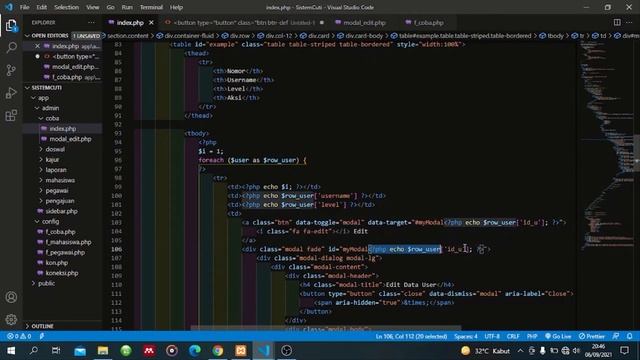Click the split editor icon
This screenshot has height=360, width=640.
617,22
